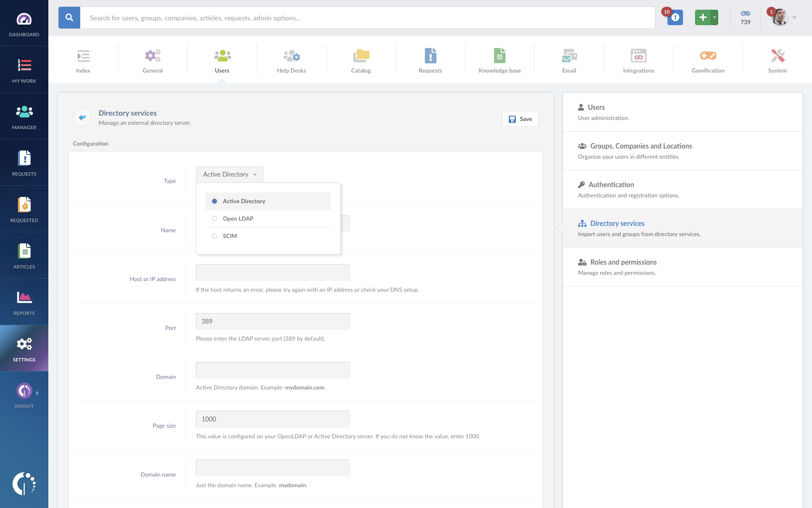
Task: Click the Save button
Action: point(520,119)
